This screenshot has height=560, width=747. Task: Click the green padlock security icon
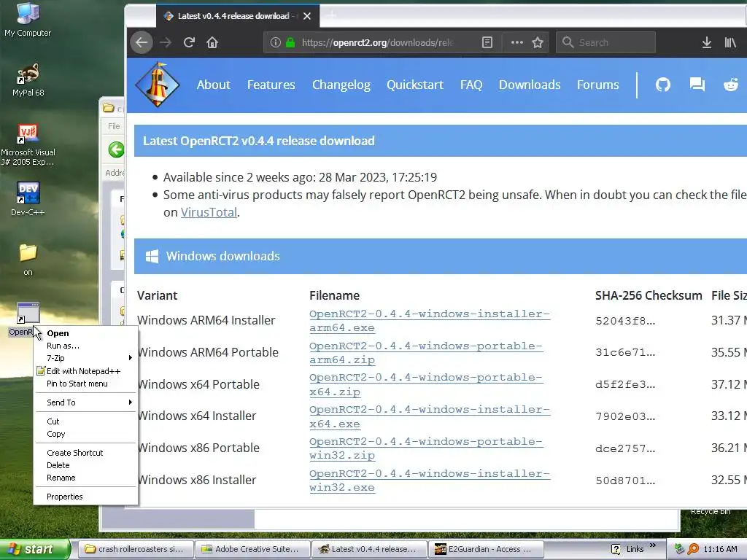coord(290,42)
